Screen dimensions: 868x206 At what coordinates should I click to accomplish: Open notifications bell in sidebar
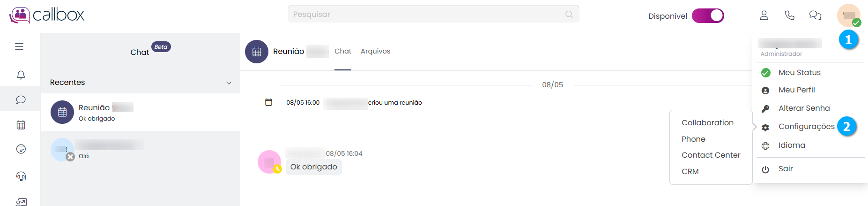(x=21, y=75)
